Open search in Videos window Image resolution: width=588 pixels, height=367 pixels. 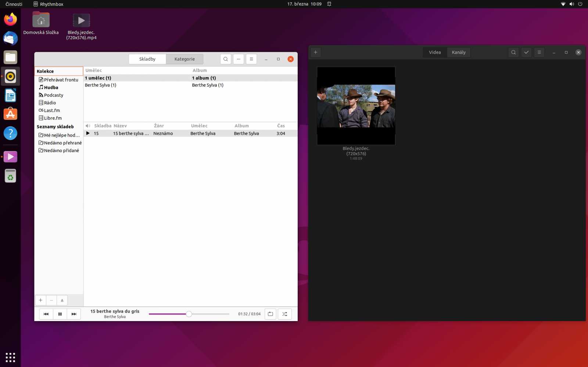[x=513, y=53]
